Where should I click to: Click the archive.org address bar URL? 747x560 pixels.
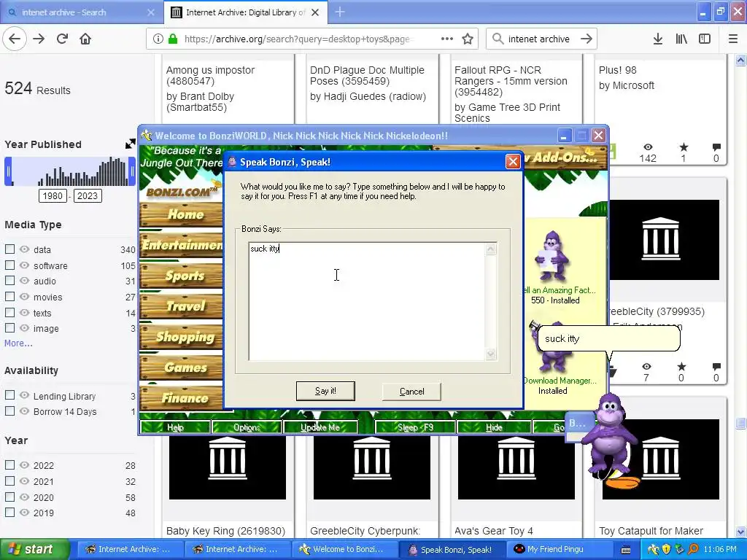point(296,39)
